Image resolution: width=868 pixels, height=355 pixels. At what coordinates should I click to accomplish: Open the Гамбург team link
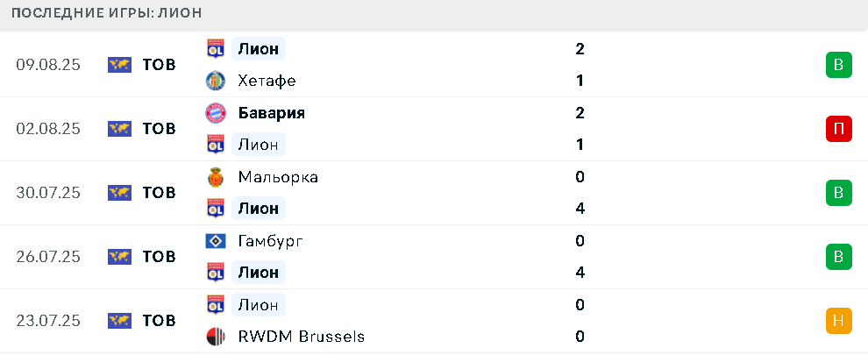click(271, 241)
